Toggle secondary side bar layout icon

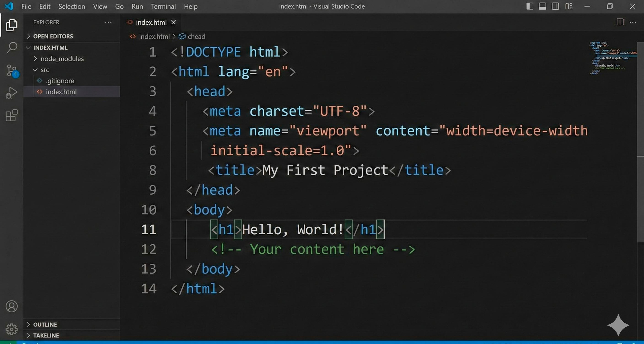[x=555, y=6]
